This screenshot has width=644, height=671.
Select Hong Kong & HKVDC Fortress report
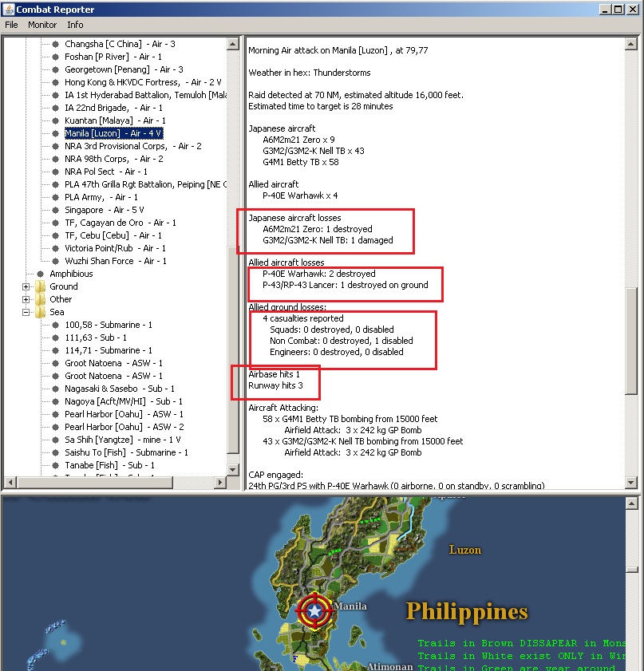coord(143,82)
